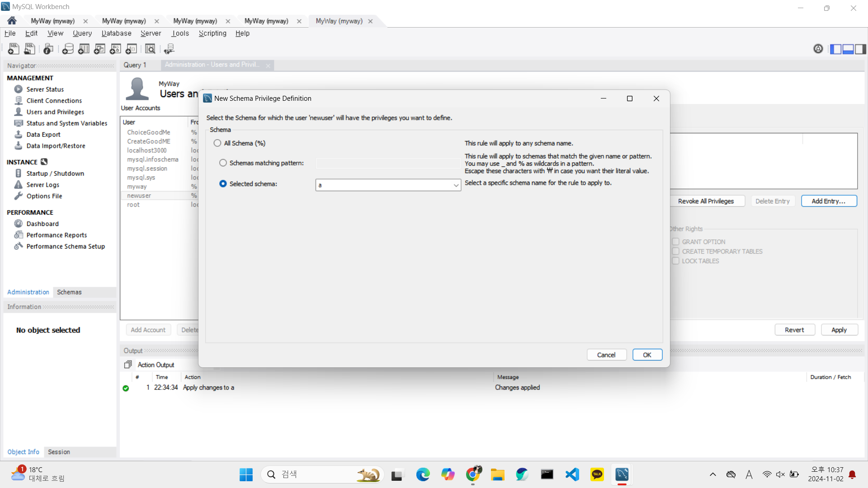Click the new SQL tab toolbar icon

13,49
